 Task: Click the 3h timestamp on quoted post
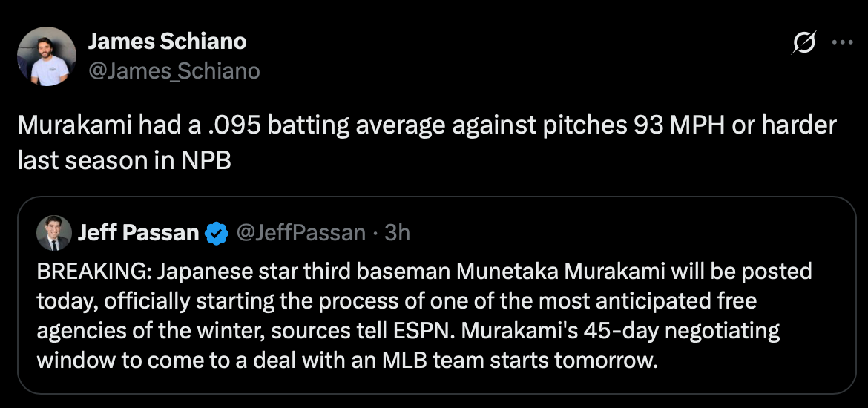398,234
